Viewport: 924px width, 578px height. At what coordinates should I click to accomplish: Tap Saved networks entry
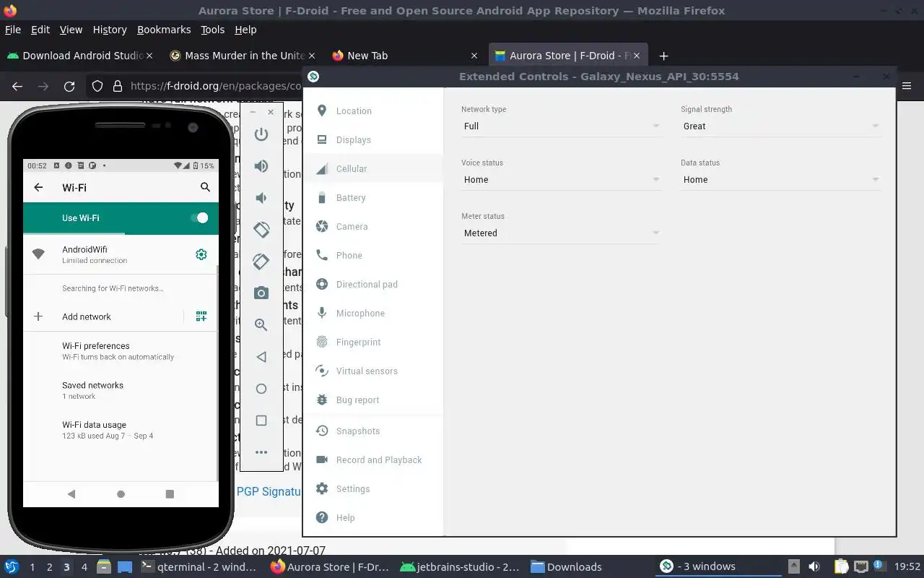pyautogui.click(x=121, y=390)
